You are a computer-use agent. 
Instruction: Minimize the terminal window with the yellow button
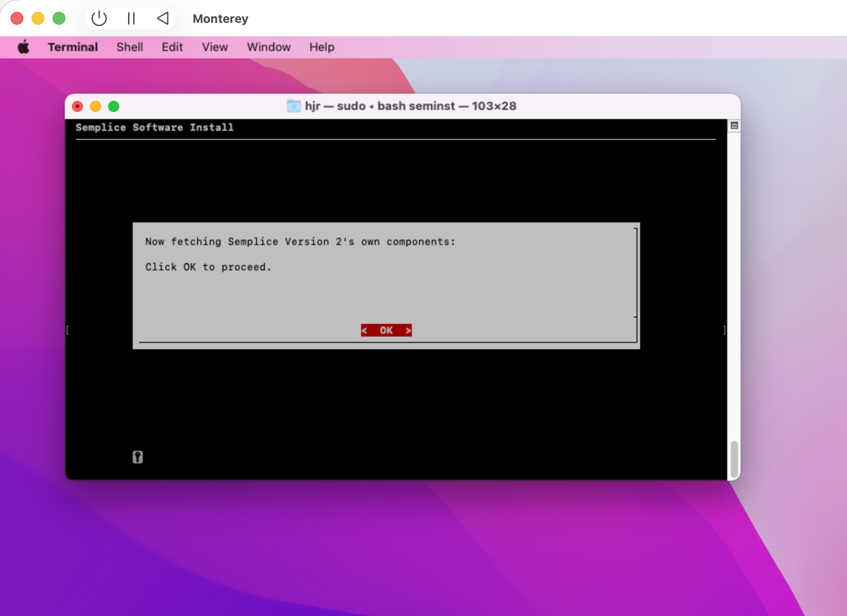click(96, 106)
